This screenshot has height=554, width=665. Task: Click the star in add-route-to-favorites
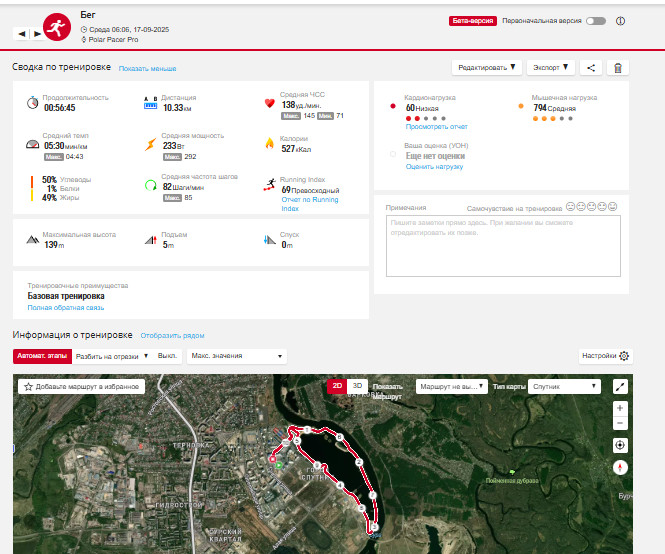click(x=28, y=386)
